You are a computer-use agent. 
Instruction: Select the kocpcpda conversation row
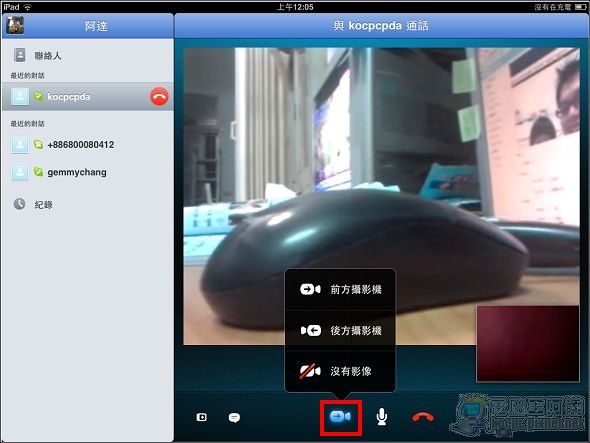87,97
